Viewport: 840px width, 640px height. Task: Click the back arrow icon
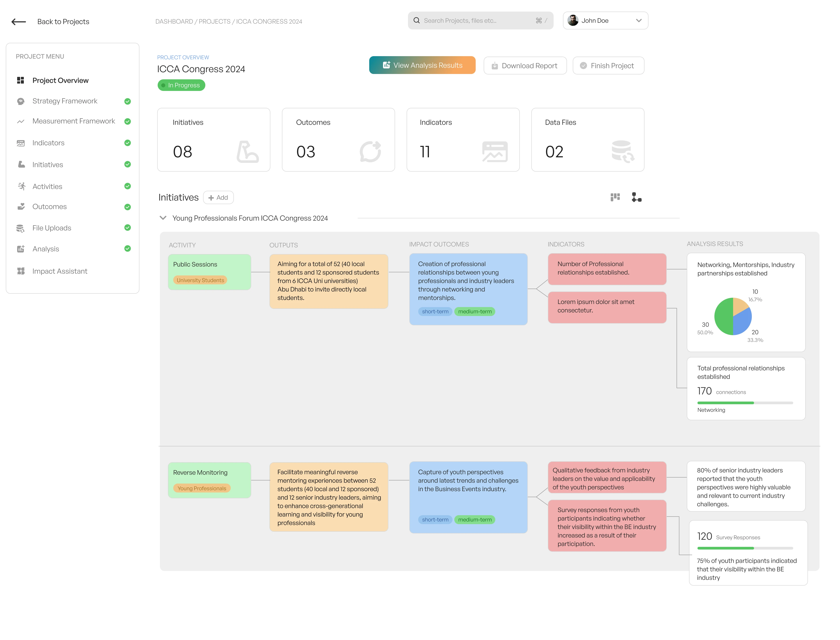pos(19,22)
